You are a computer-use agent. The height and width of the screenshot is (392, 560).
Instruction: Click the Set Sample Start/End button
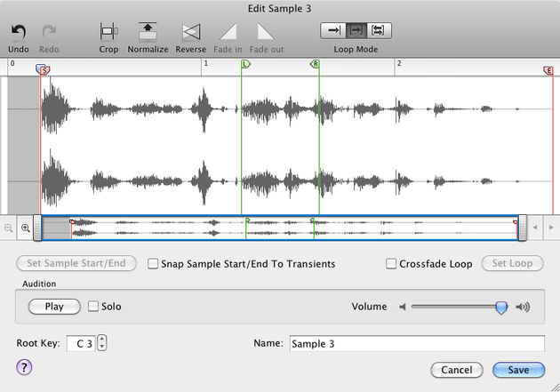coord(76,263)
